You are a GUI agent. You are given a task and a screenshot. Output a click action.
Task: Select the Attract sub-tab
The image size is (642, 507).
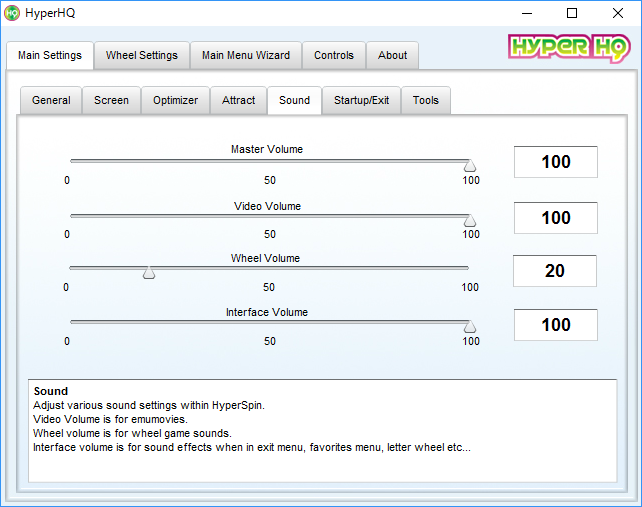point(238,100)
